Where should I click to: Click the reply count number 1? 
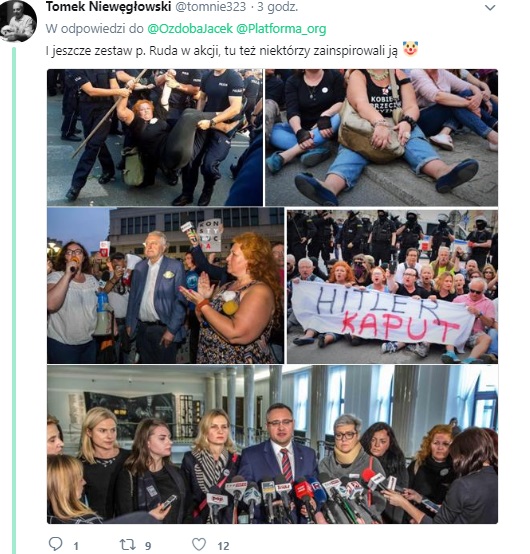76,546
